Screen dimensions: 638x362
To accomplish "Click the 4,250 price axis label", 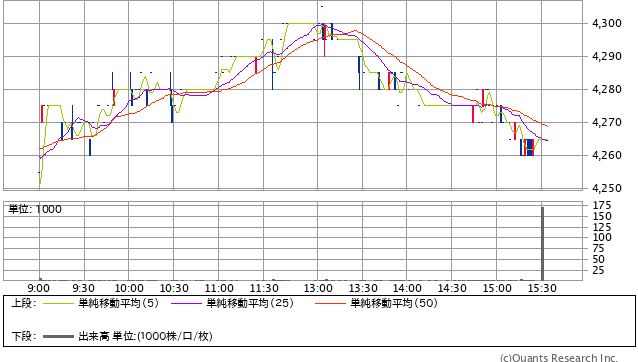I will point(607,188).
